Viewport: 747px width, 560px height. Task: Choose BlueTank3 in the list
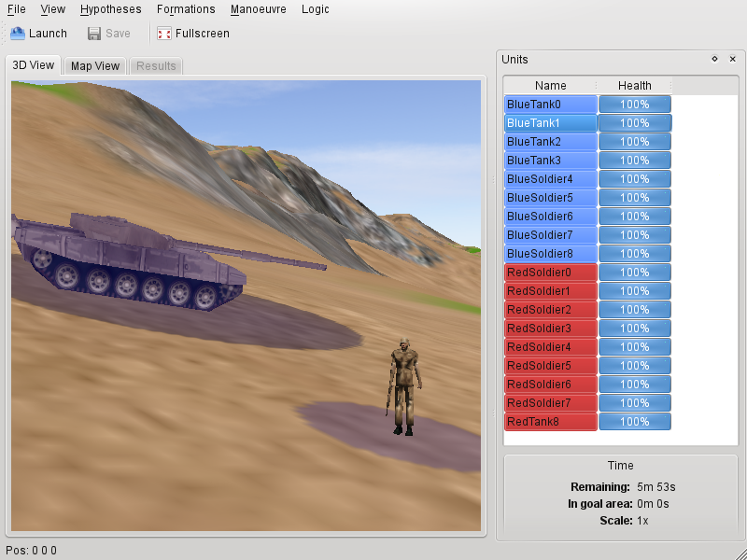[550, 160]
